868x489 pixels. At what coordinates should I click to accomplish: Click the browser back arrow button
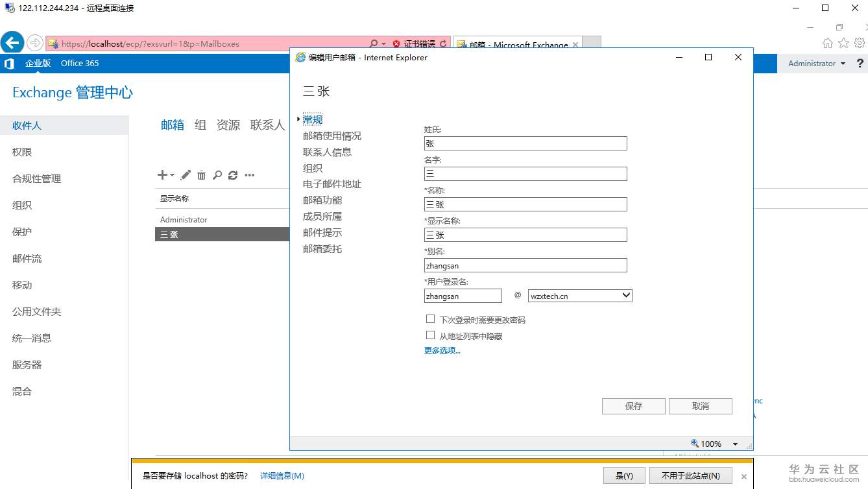coord(12,43)
